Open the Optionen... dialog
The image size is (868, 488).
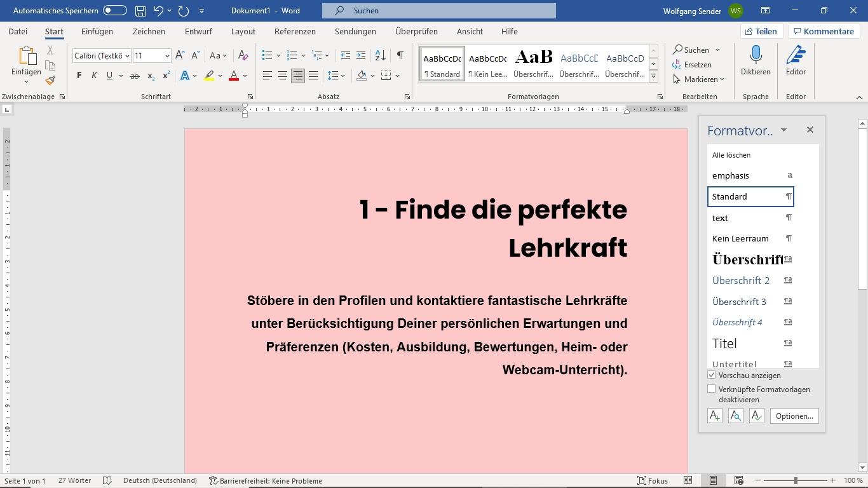click(x=794, y=416)
